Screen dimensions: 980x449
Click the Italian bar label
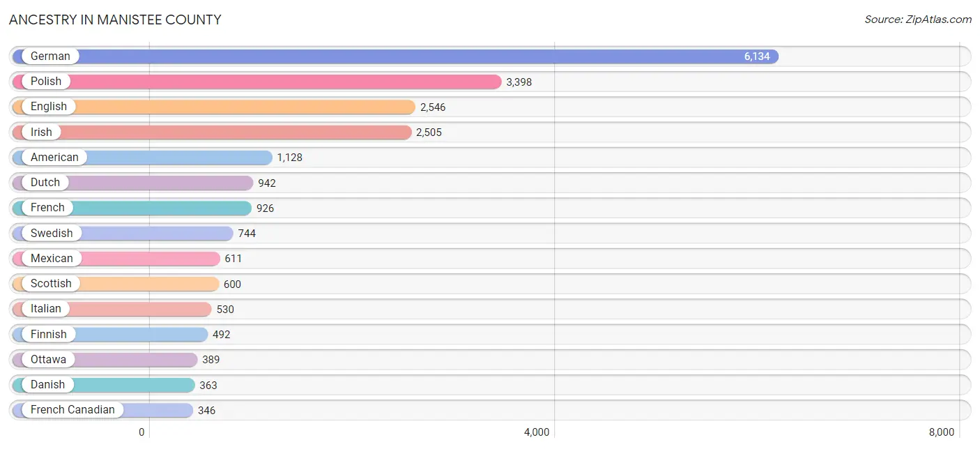46,309
